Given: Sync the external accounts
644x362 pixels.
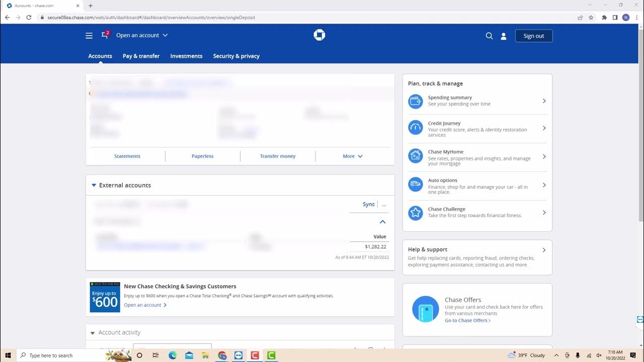Looking at the screenshot, I should click(x=369, y=204).
